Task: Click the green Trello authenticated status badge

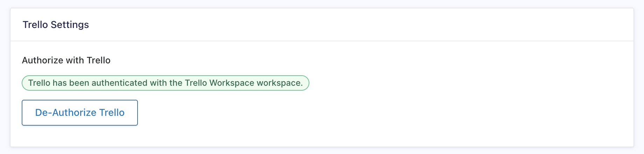Action: [x=166, y=83]
